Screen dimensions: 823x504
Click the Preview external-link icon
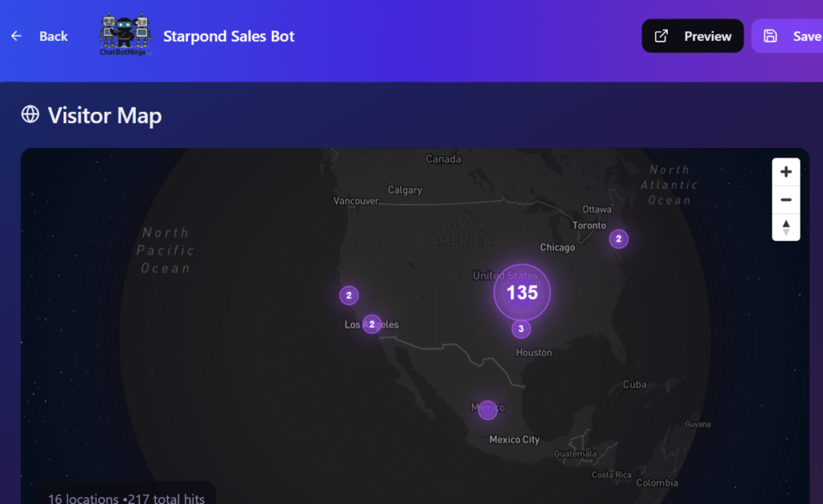pyautogui.click(x=661, y=36)
